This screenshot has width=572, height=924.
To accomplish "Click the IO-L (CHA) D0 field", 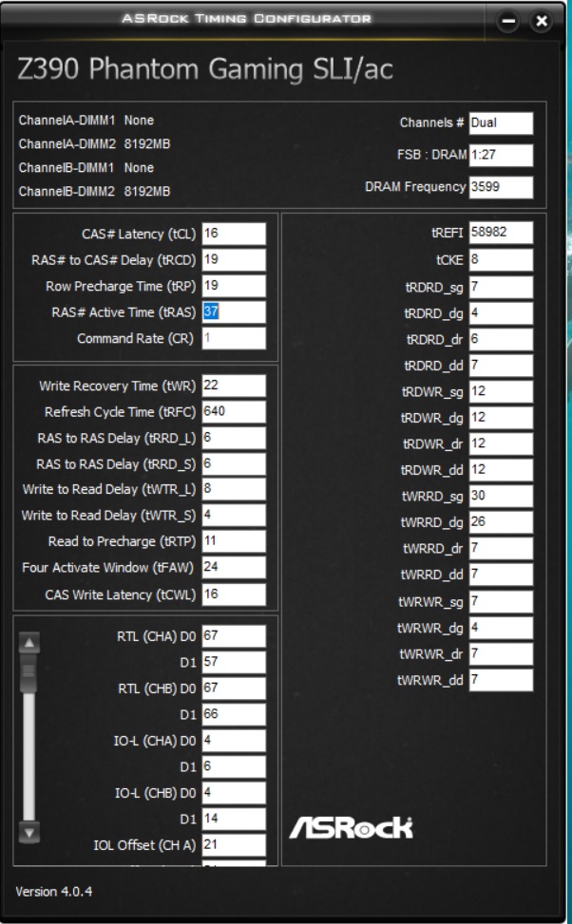I will 234,740.
